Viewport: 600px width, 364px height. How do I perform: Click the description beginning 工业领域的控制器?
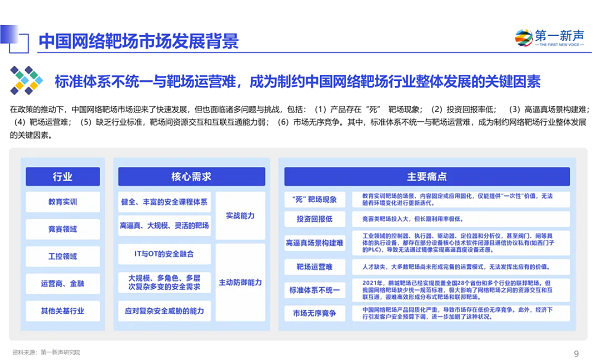click(461, 243)
